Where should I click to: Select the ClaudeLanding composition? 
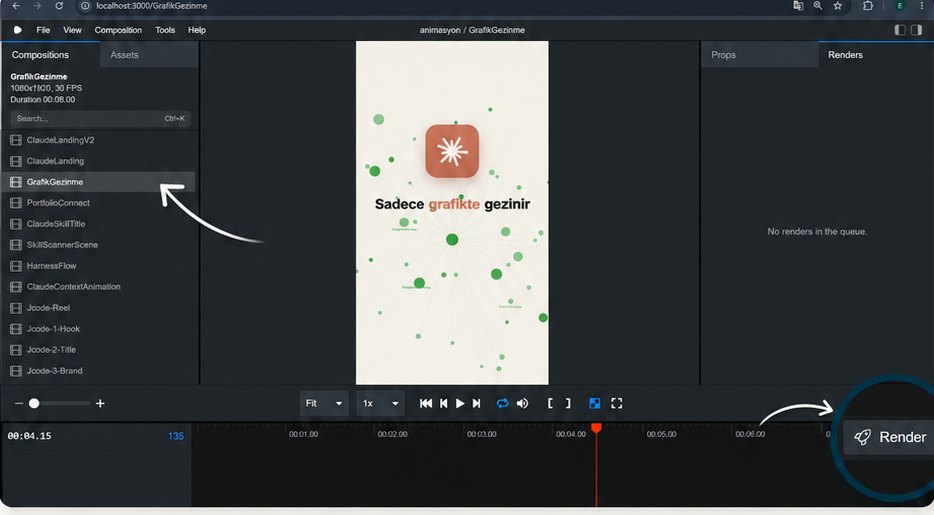[x=98, y=161]
